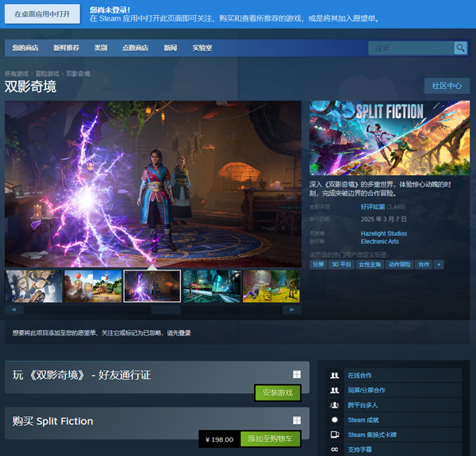Image resolution: width=476 pixels, height=456 pixels.
Task: Open Electronic Arts publisher link
Action: 380,242
